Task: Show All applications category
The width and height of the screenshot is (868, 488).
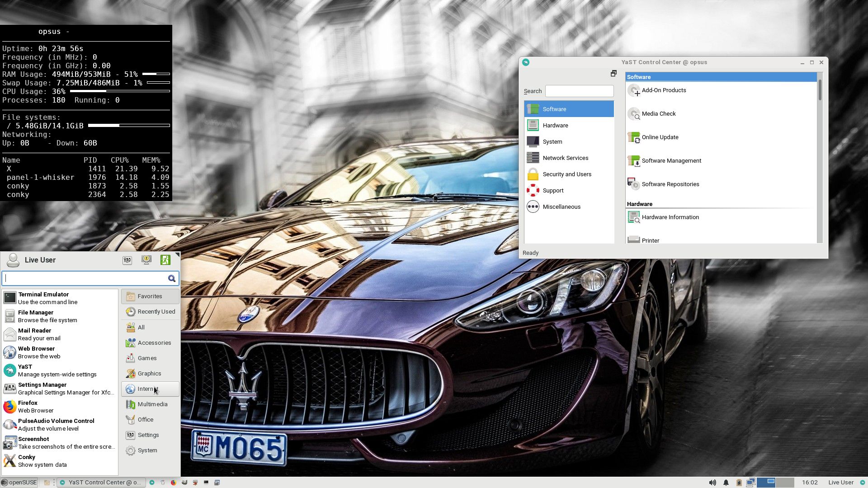Action: (x=150, y=327)
